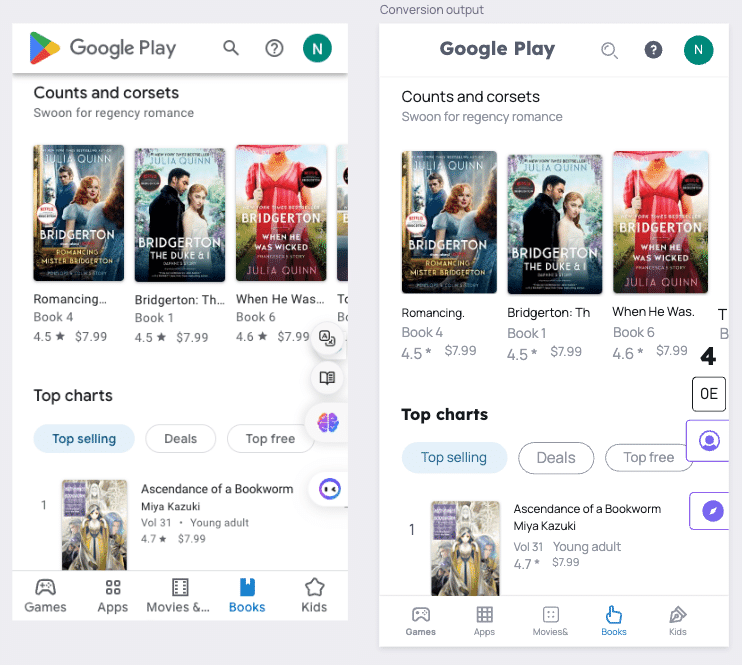This screenshot has height=665, width=742.
Task: Click the help icon in Conversion output header
Action: (x=654, y=50)
